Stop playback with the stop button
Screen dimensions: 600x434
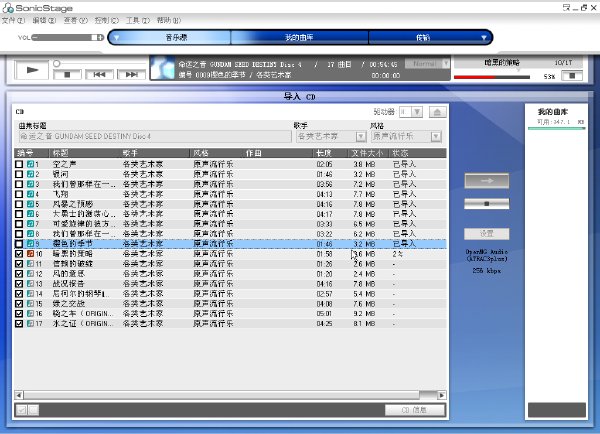click(x=67, y=75)
